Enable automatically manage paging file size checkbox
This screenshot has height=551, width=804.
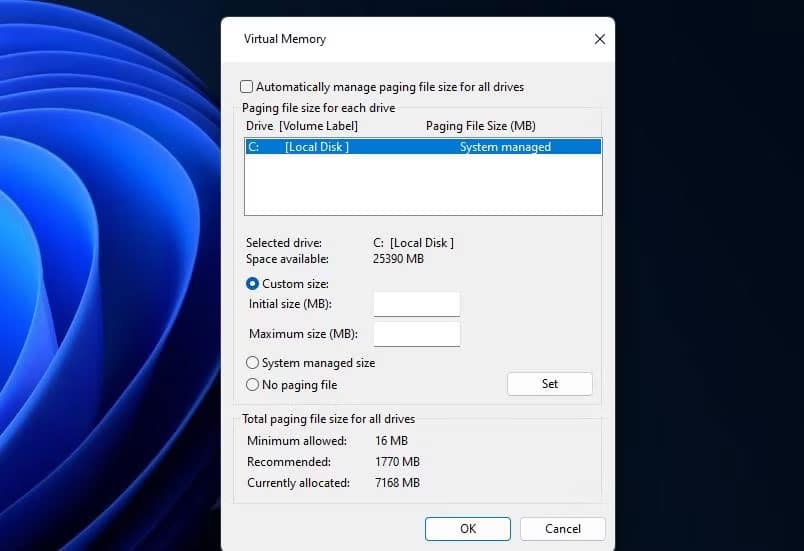[x=247, y=87]
